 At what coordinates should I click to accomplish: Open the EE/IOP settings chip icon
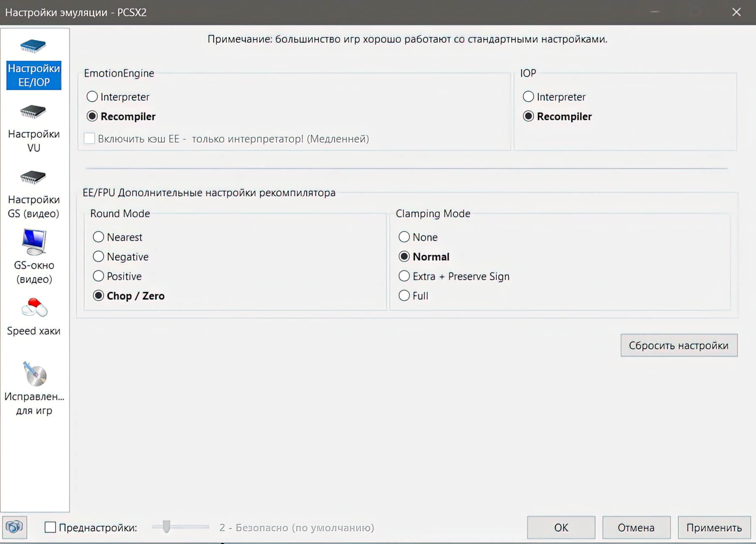coord(33,46)
